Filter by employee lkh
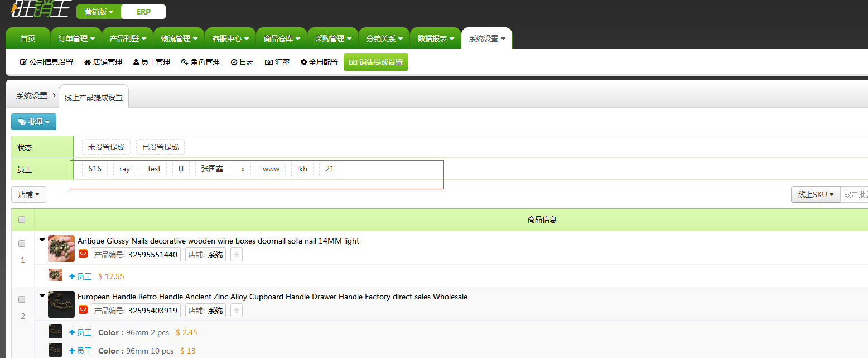This screenshot has width=868, height=358. [x=302, y=169]
